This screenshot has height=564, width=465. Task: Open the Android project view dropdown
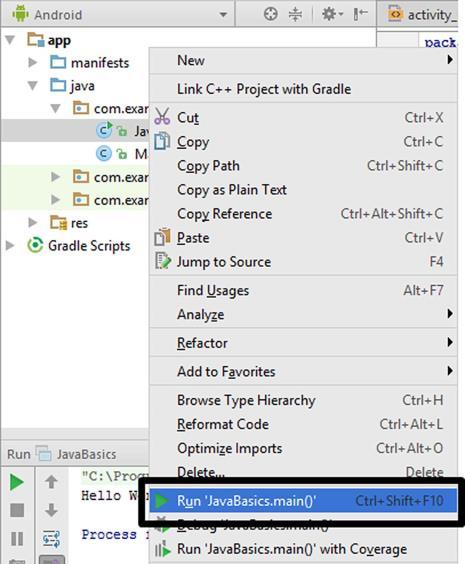pos(119,14)
